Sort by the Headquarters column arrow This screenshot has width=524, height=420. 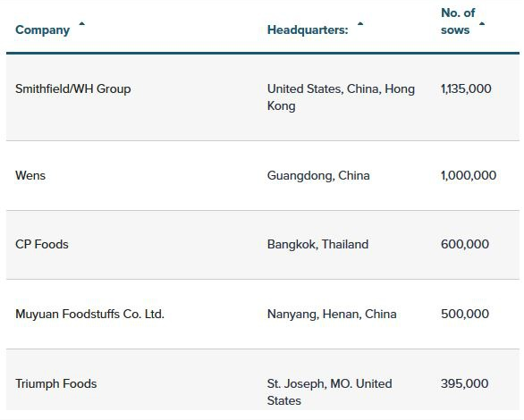click(x=360, y=24)
